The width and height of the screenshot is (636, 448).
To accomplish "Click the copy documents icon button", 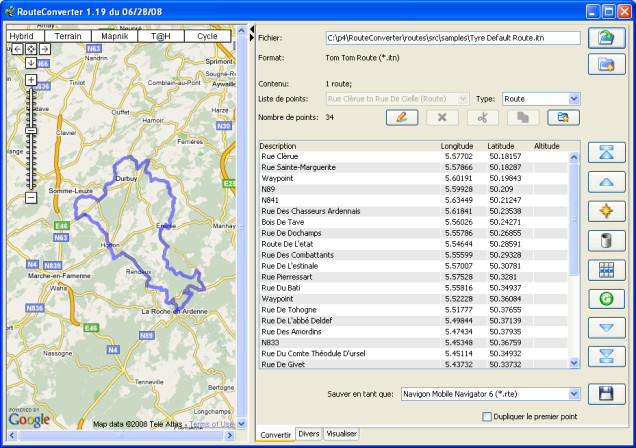I will (523, 118).
